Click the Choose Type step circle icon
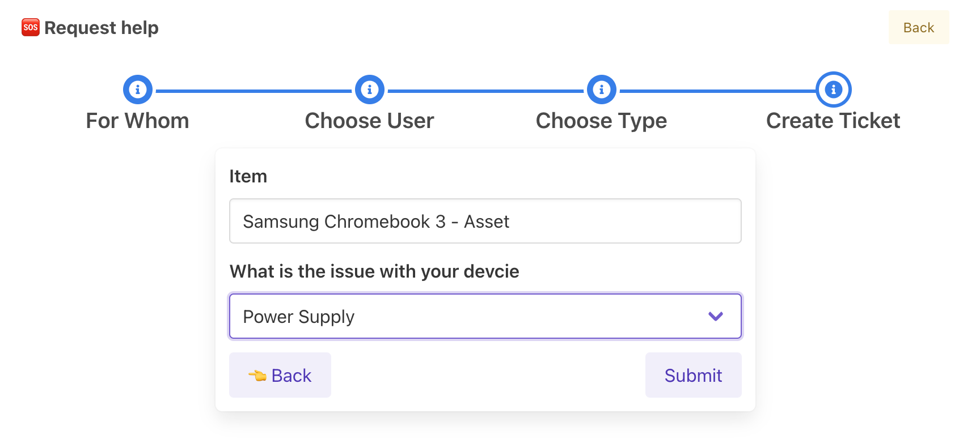 602,90
